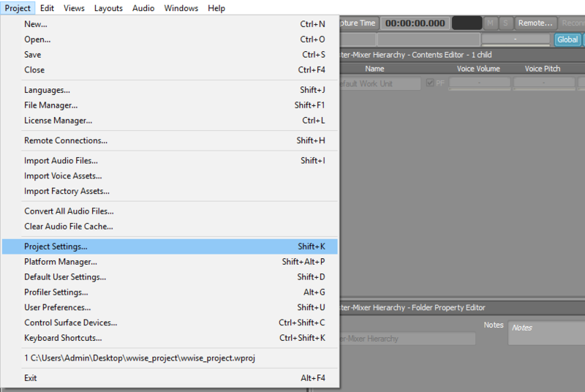This screenshot has height=392, width=585.
Task: Toggle checkbox beside Default Work Unit
Action: tap(430, 83)
